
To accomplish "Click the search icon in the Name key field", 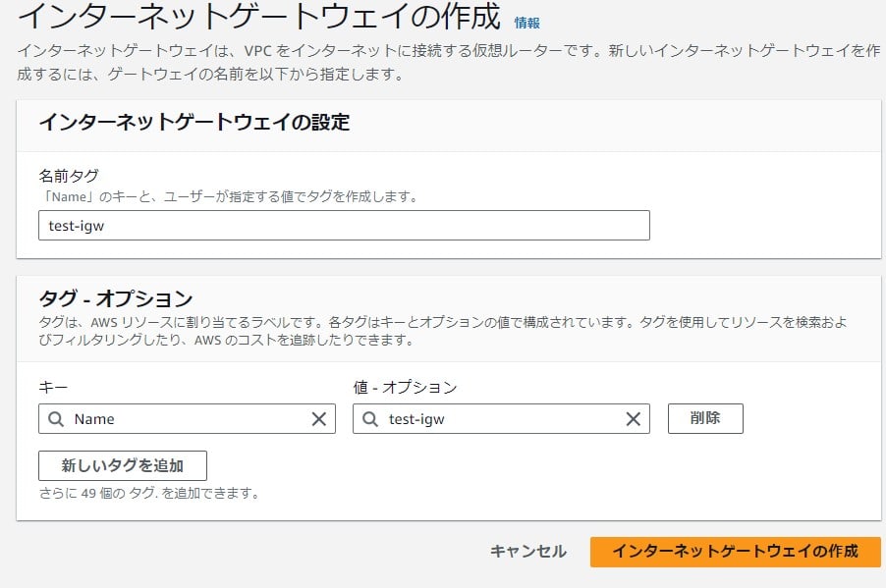I will pos(56,419).
